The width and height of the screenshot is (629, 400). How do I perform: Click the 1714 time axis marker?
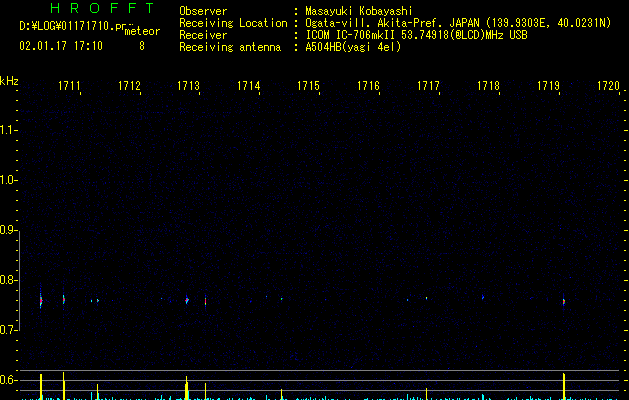point(249,86)
